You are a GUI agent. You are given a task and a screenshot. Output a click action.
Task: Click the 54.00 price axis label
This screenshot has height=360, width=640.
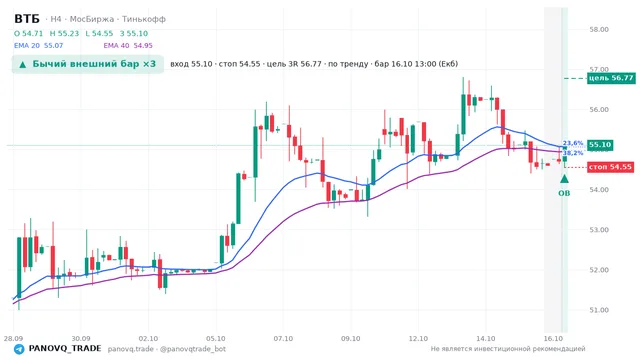click(x=599, y=190)
